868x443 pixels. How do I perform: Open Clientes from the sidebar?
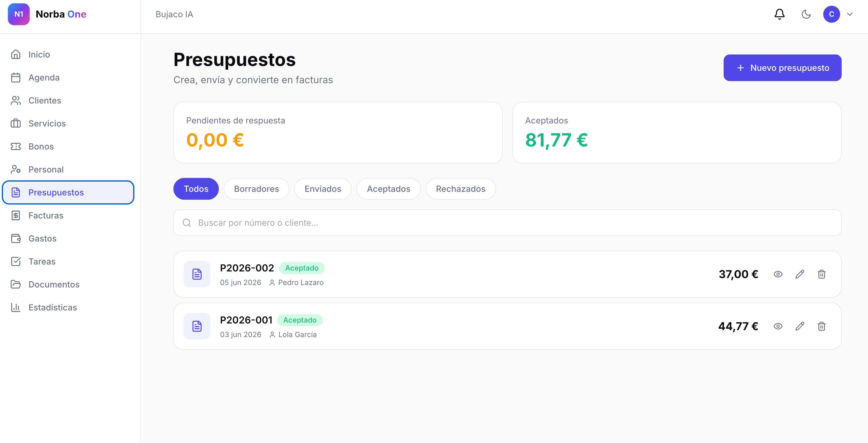tap(68, 100)
